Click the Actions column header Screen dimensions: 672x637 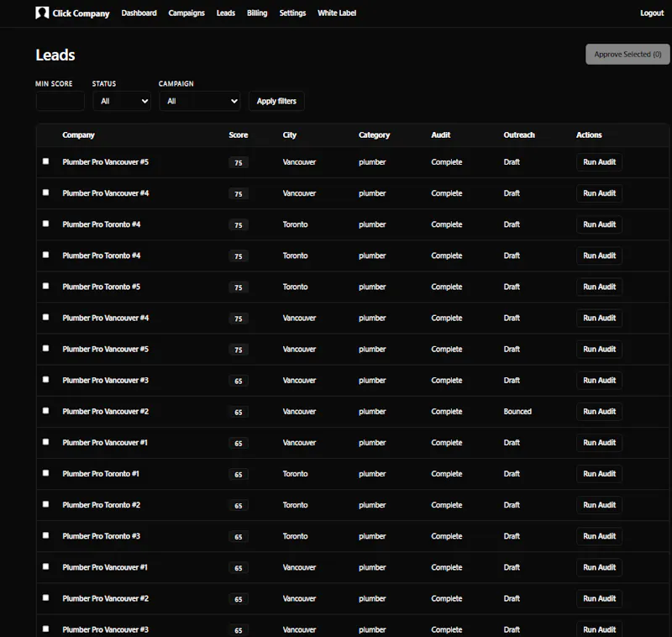[589, 135]
